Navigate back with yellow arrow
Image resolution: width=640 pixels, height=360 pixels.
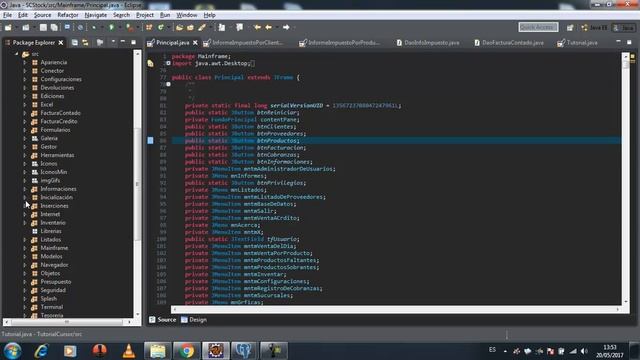(269, 27)
